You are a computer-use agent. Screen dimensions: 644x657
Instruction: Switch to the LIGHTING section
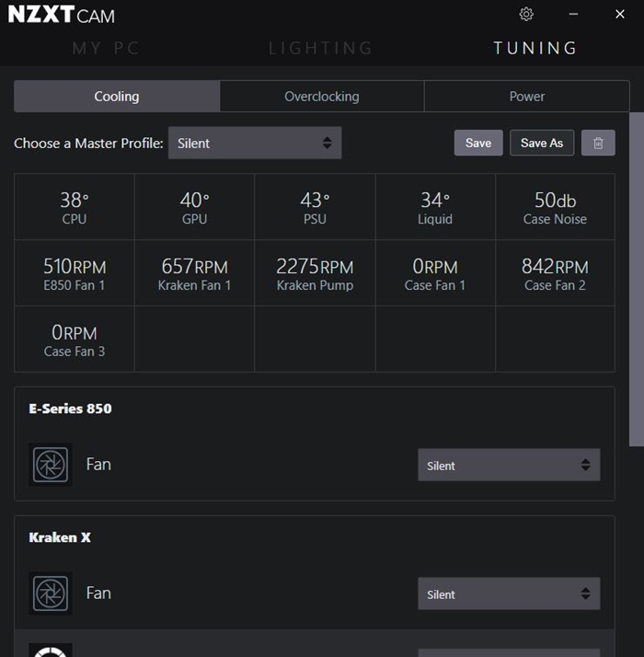point(320,48)
